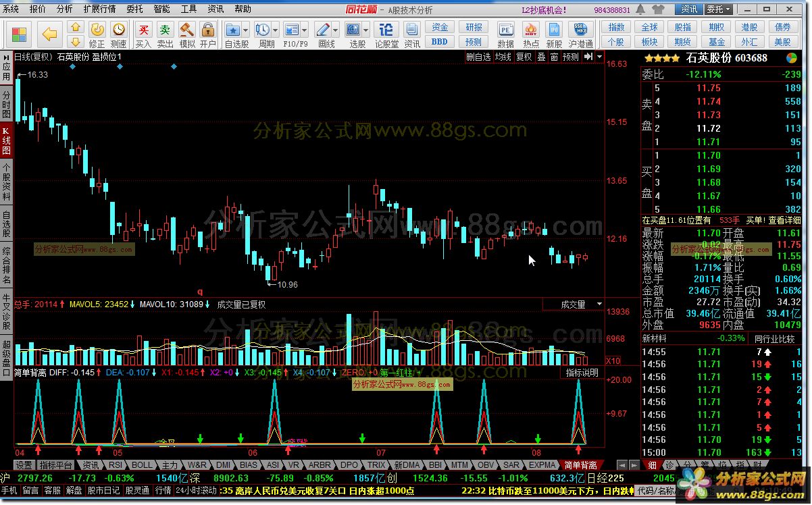Click the 资金 funds button

point(440,28)
